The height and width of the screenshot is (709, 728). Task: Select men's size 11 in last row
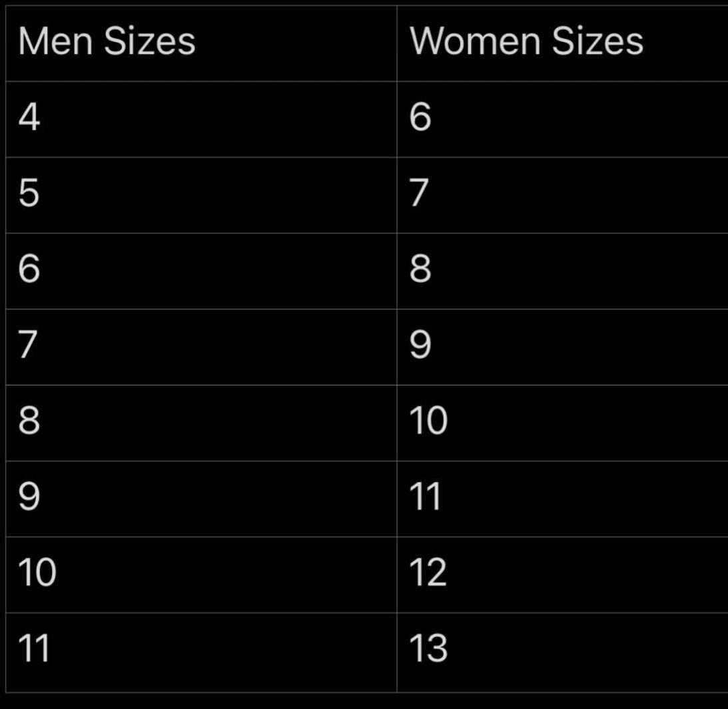[x=35, y=649]
